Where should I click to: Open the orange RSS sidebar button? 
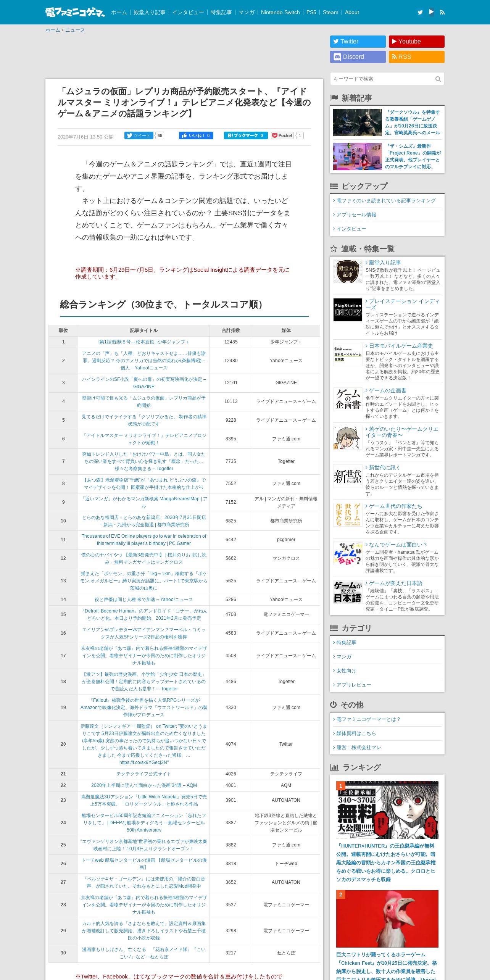coord(417,57)
